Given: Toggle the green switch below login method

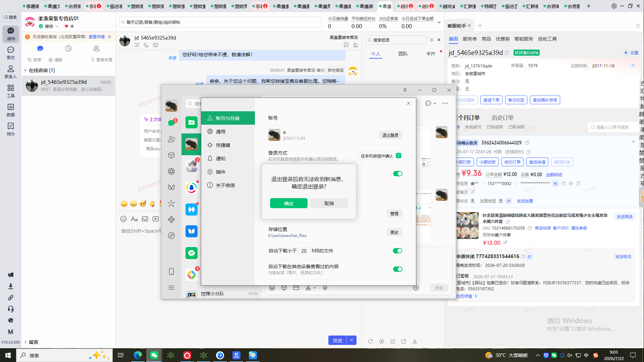Looking at the screenshot, I should click(397, 174).
